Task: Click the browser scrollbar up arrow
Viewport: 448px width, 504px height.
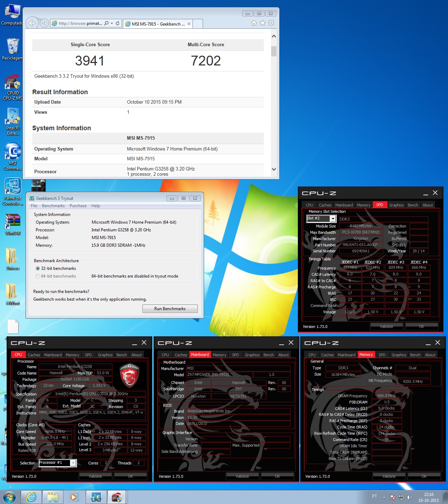Action: tap(274, 36)
